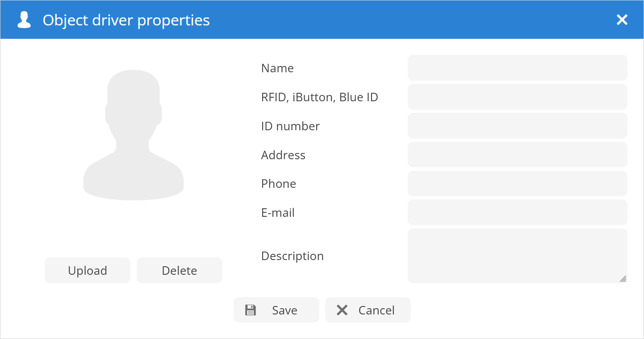Click the driver photo placeholder avatar
This screenshot has height=339, width=644.
tap(134, 135)
